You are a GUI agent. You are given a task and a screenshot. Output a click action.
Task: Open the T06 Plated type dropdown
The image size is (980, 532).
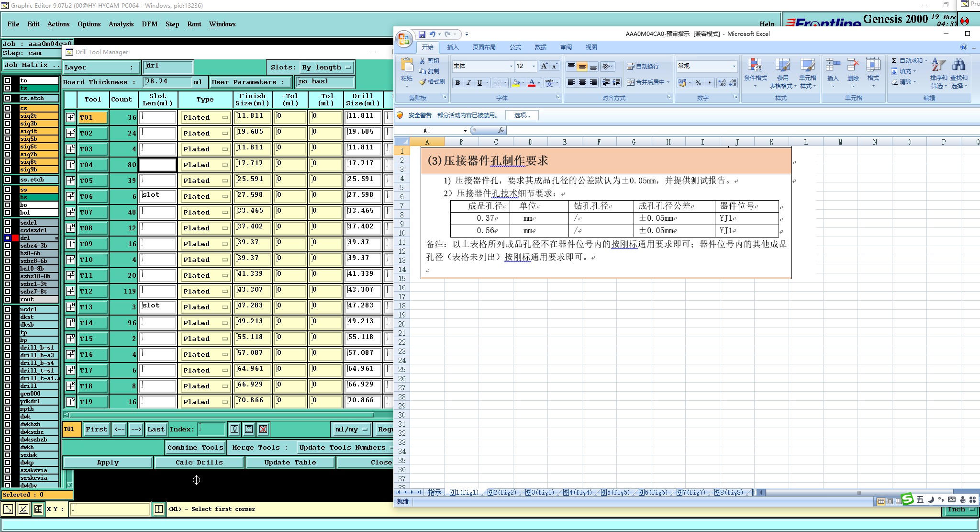pyautogui.click(x=205, y=196)
